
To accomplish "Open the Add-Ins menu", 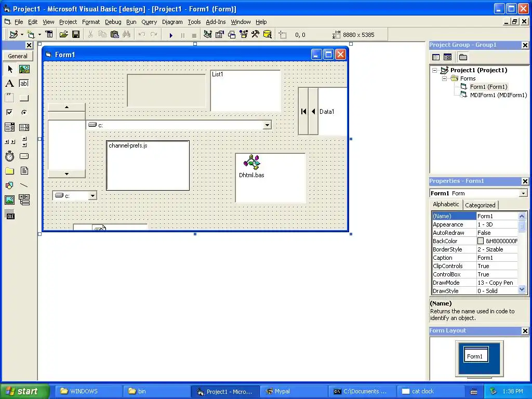I will pos(216,22).
